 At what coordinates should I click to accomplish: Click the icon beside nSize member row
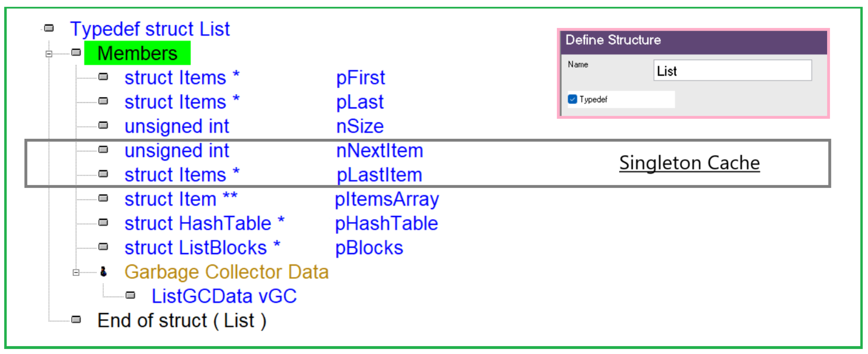point(103,125)
